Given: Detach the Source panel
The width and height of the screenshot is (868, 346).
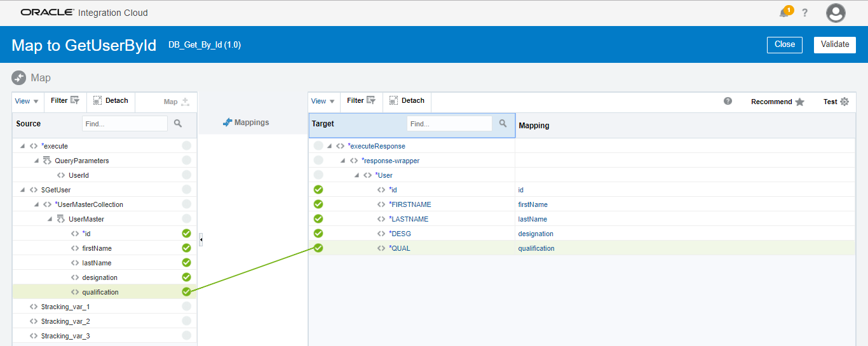Looking at the screenshot, I should click(111, 101).
